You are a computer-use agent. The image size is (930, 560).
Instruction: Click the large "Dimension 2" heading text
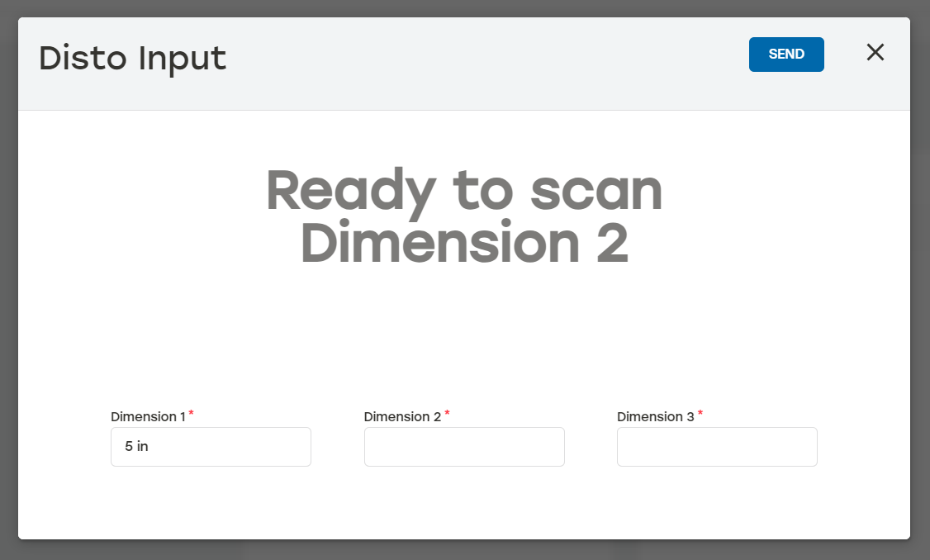[x=464, y=244]
